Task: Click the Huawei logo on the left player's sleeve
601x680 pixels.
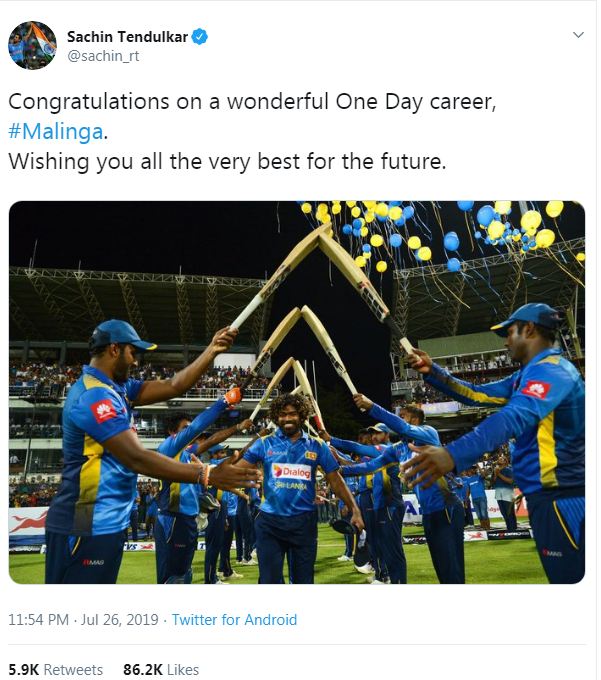Action: [103, 410]
